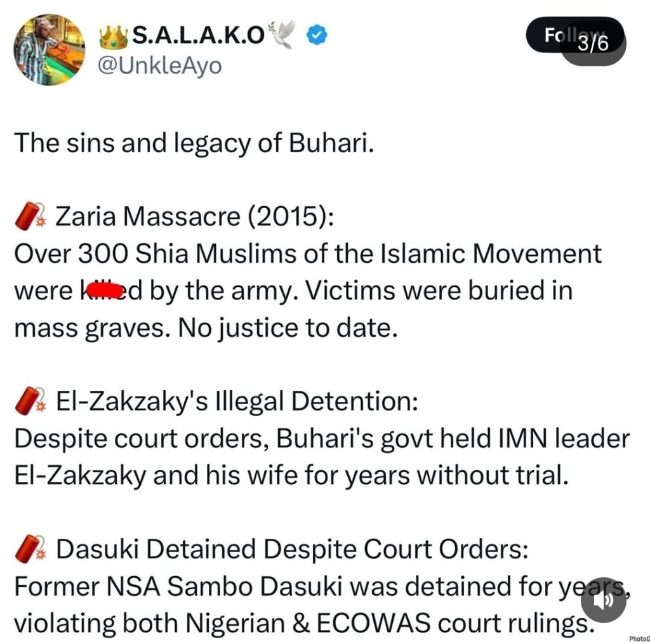The width and height of the screenshot is (650, 644).
Task: Click the "mass graves. No justice to date." line
Action: pos(205,328)
